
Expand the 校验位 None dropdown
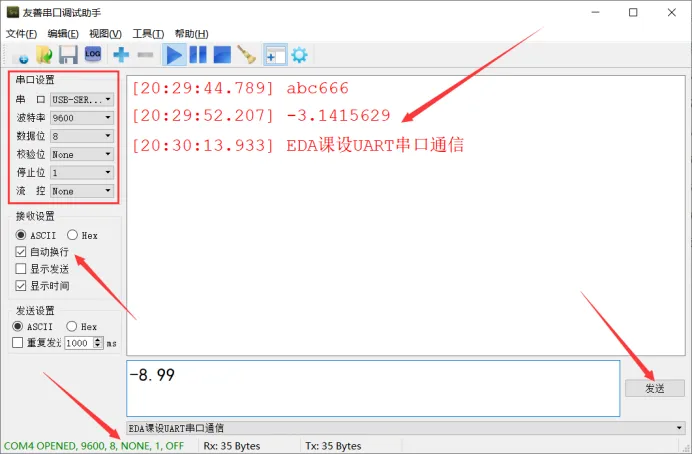coord(82,154)
